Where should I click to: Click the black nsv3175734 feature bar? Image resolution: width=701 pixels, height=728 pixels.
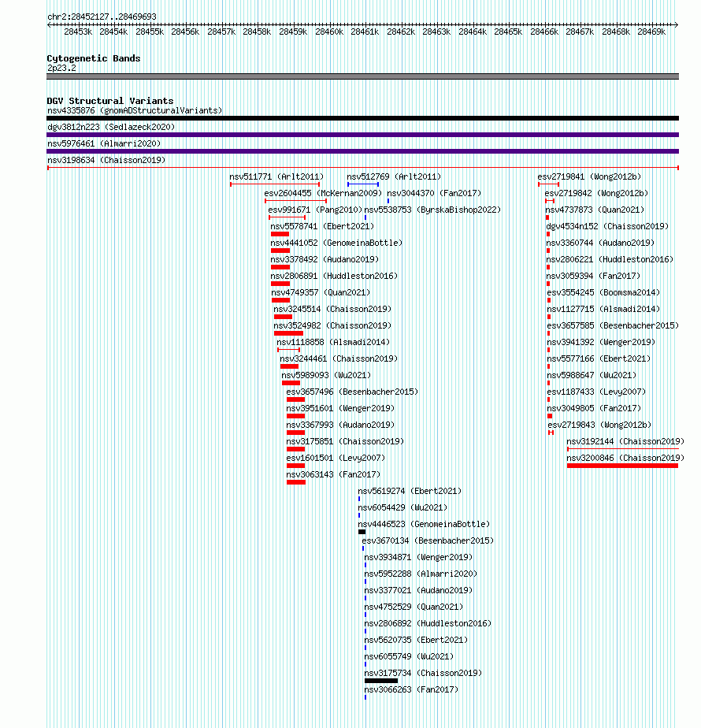[x=381, y=681]
